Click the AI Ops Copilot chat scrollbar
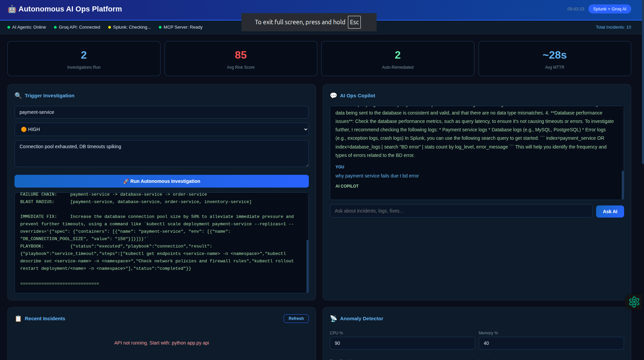This screenshot has width=644, height=360. pos(623,185)
